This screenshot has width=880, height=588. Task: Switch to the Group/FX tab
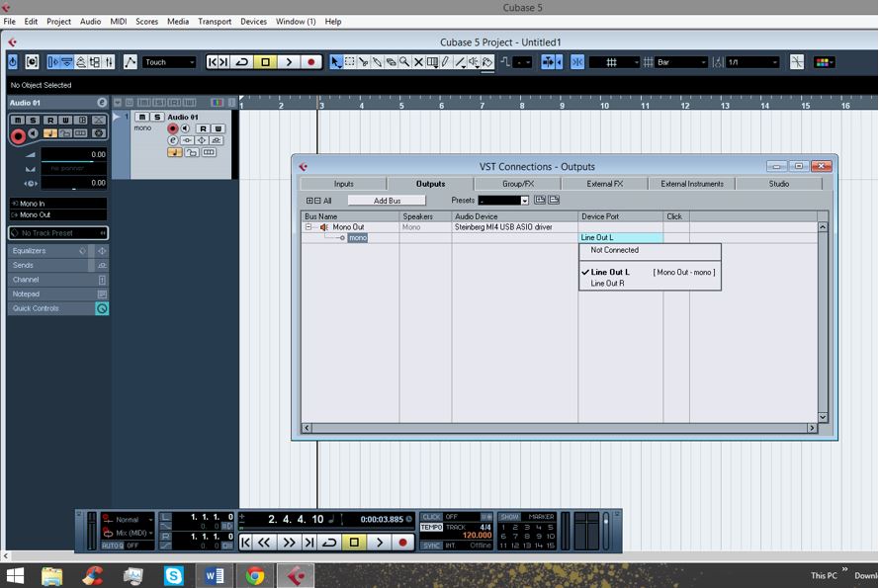[x=517, y=184]
